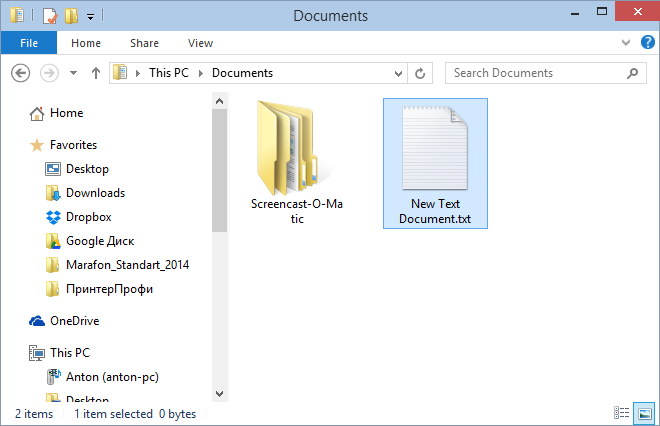Open the recent locations dropdown arrow
The image size is (660, 426).
pyautogui.click(x=74, y=73)
